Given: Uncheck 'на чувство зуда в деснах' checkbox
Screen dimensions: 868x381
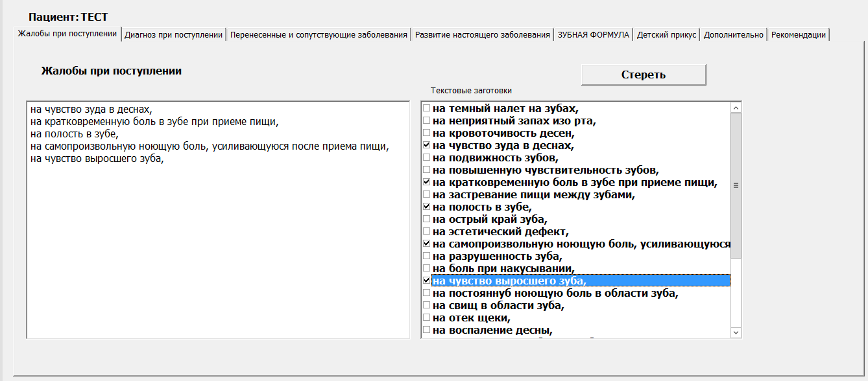Looking at the screenshot, I should (426, 146).
